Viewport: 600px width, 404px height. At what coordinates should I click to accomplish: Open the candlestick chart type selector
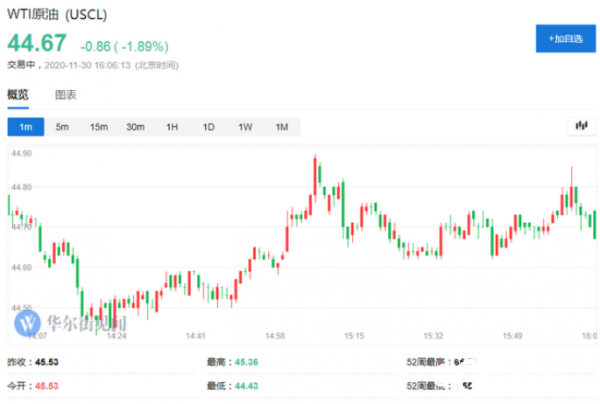point(581,126)
